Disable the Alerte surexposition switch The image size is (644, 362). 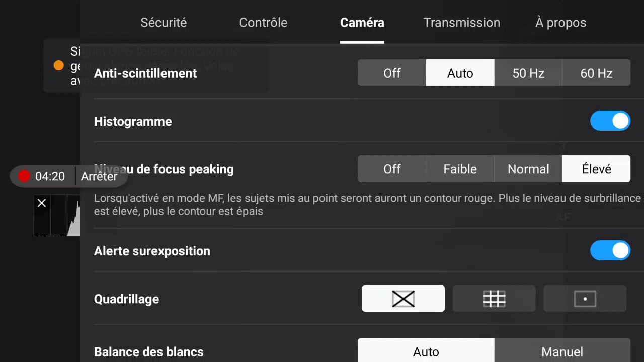click(x=610, y=250)
